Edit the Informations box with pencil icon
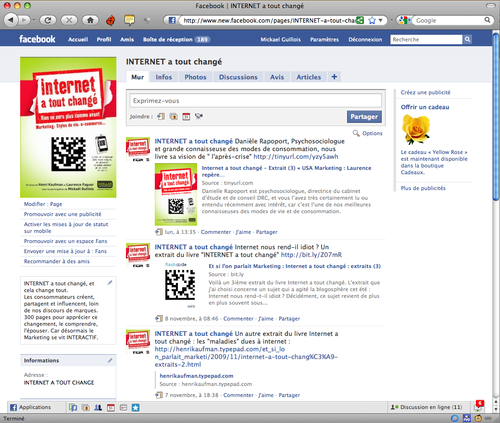This screenshot has height=423, width=500. pyautogui.click(x=110, y=360)
